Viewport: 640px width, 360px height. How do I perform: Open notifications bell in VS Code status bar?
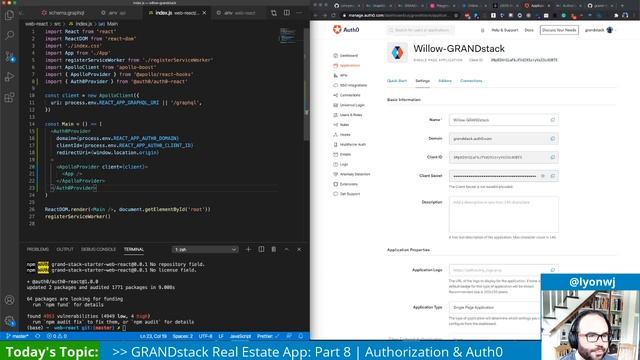coord(301,336)
